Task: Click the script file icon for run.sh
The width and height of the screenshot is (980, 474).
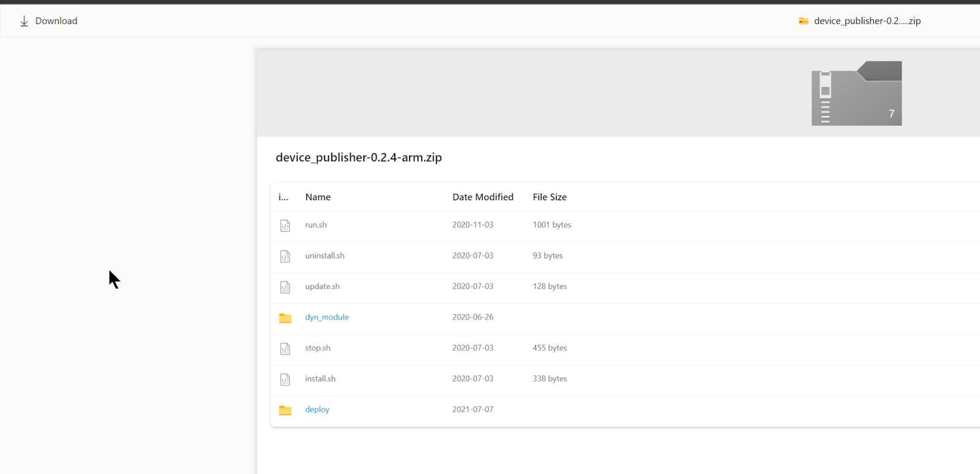Action: click(285, 225)
